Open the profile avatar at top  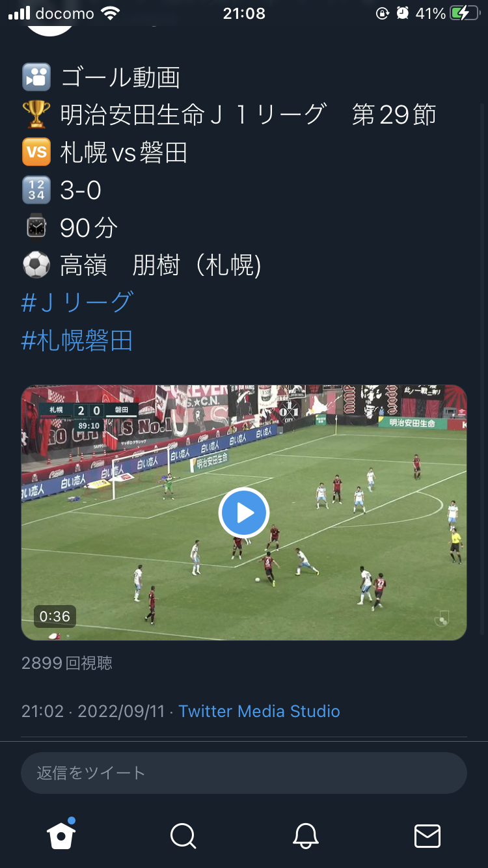pos(50,23)
